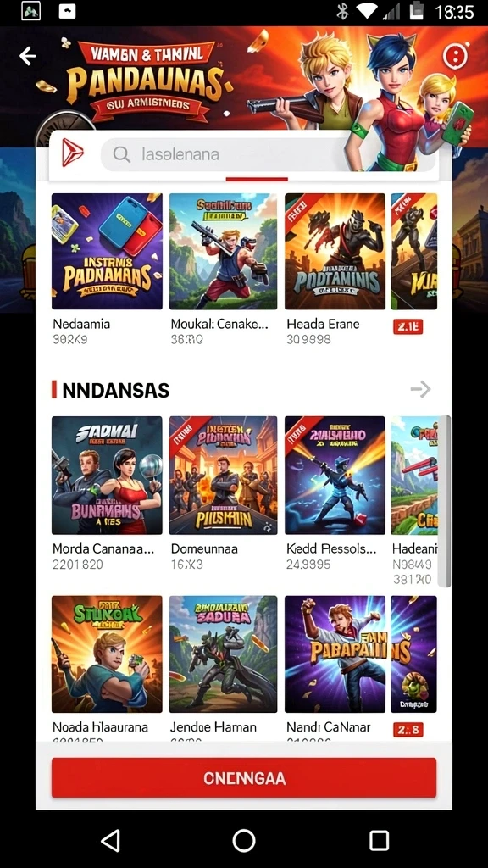The image size is (488, 868).
Task: Tap the red ONENNGAA button
Action: pos(244,778)
